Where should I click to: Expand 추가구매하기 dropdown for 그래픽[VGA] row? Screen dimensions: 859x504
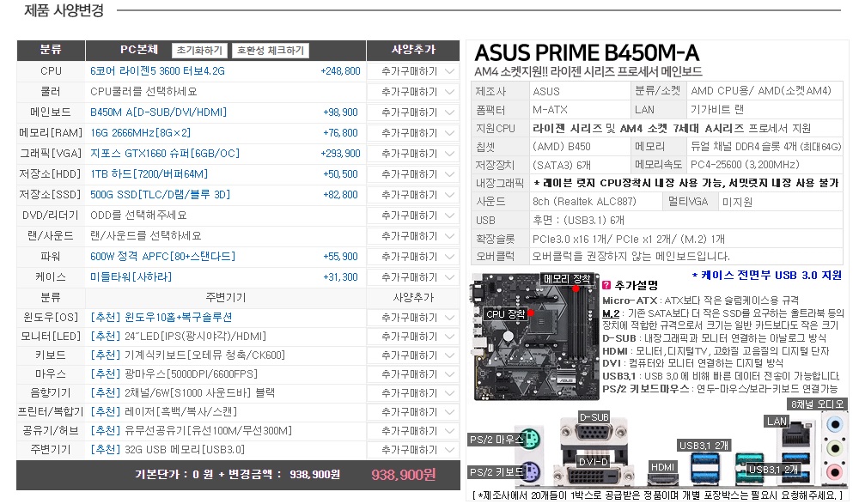click(x=414, y=154)
